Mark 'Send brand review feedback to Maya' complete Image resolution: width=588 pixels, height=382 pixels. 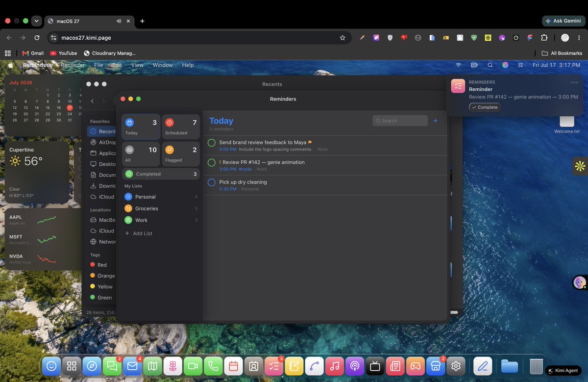click(x=212, y=143)
